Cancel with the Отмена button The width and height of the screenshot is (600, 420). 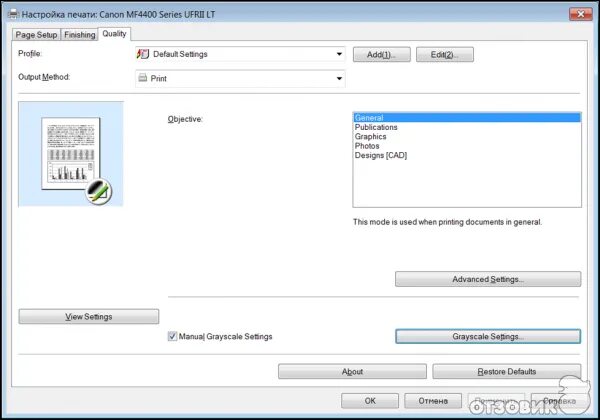[x=433, y=401]
